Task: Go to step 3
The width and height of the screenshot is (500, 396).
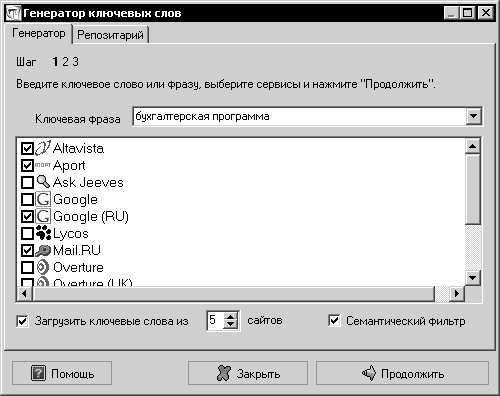Action: click(x=76, y=62)
